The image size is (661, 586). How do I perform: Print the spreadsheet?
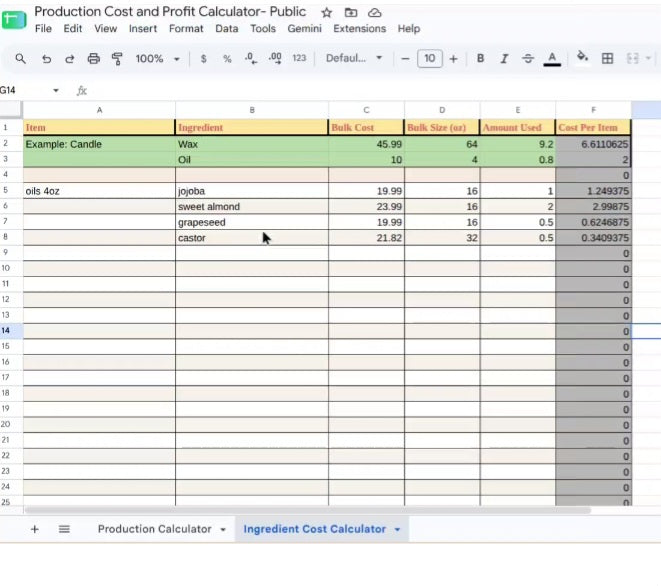click(94, 59)
